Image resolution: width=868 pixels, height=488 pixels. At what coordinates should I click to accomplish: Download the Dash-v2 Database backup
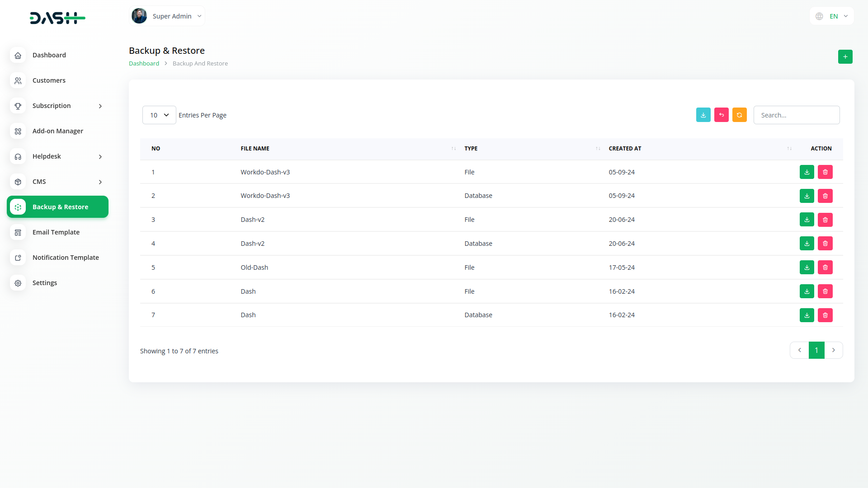point(807,244)
